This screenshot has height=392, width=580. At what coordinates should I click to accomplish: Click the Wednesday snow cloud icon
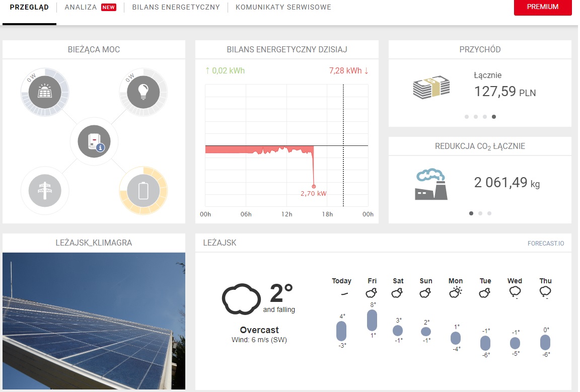tap(515, 292)
